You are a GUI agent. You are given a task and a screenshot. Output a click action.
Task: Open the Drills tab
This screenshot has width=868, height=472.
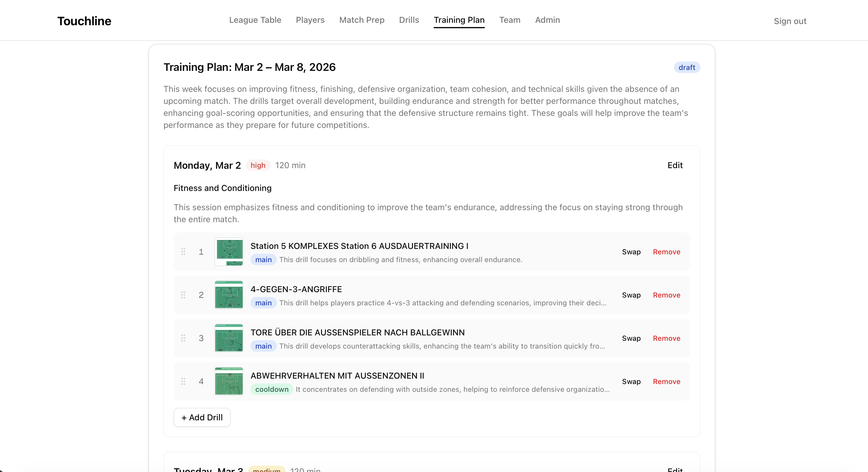(x=409, y=20)
